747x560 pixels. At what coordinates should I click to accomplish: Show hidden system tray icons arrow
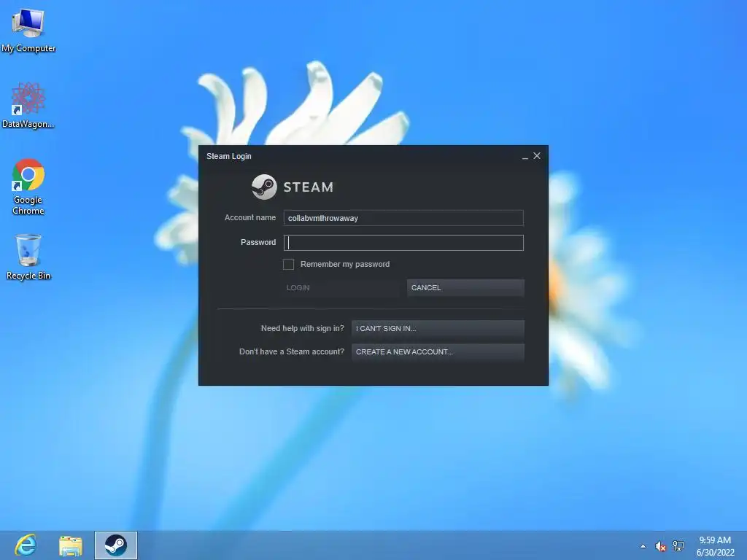(643, 546)
